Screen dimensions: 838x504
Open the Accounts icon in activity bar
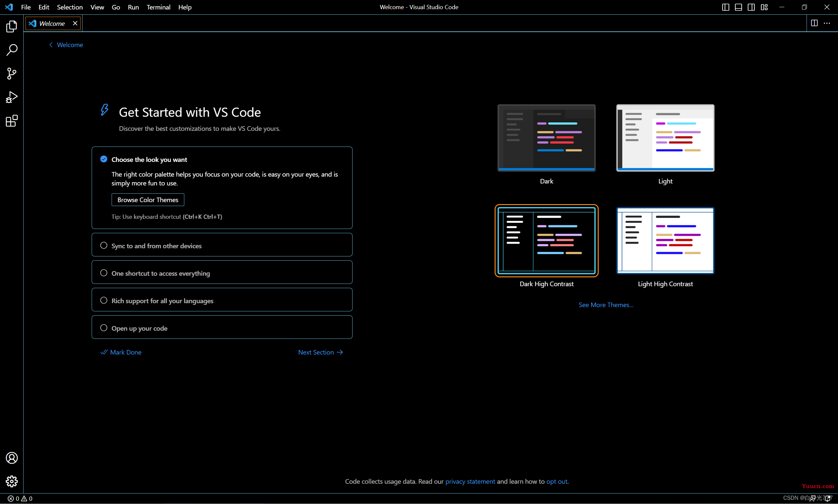pos(11,458)
